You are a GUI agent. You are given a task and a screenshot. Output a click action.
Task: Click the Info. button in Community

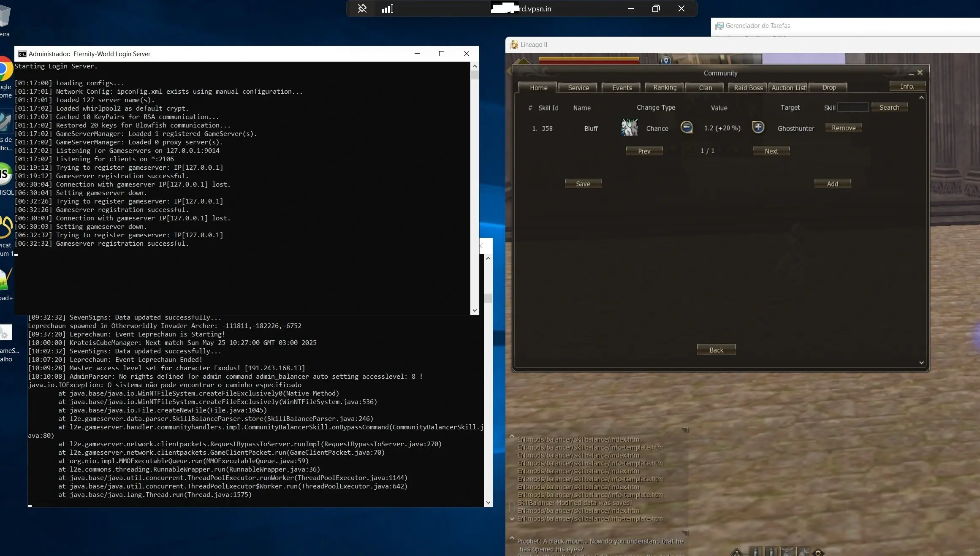[907, 86]
